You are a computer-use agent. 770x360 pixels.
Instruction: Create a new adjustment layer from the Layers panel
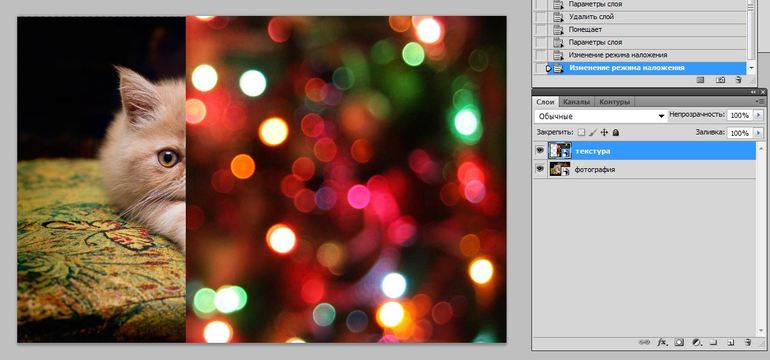pos(696,342)
